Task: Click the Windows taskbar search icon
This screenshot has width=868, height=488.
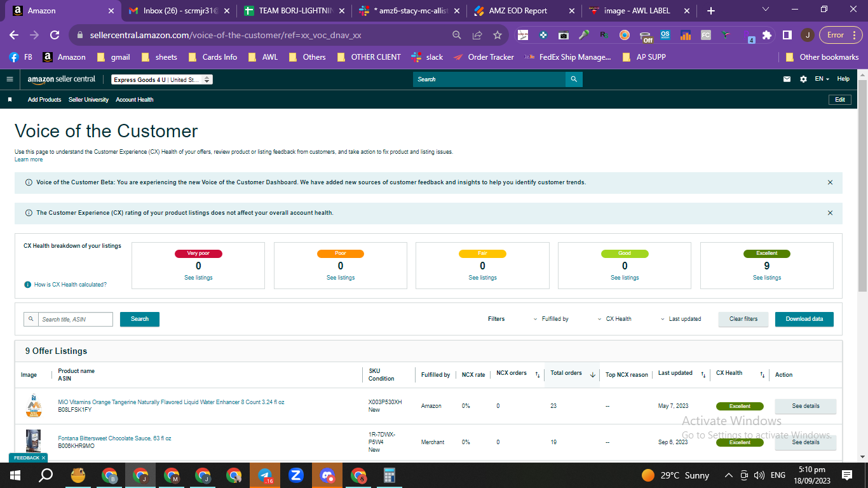Action: [x=46, y=475]
